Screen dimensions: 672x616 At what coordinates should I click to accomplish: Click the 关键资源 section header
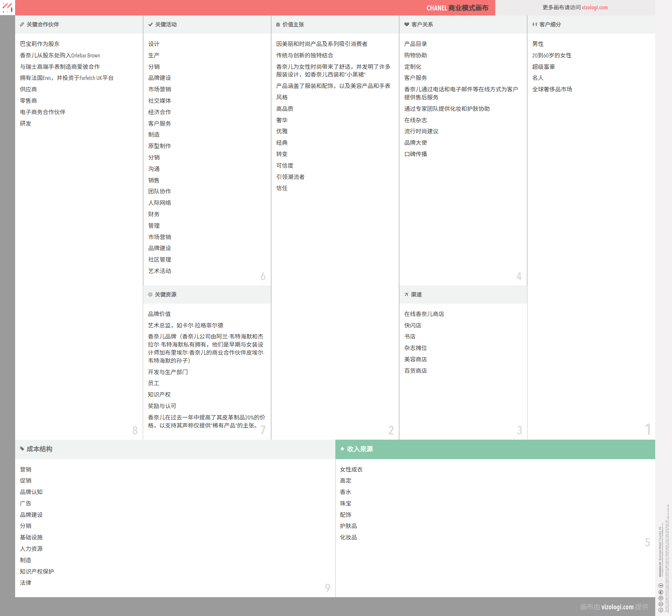point(166,295)
